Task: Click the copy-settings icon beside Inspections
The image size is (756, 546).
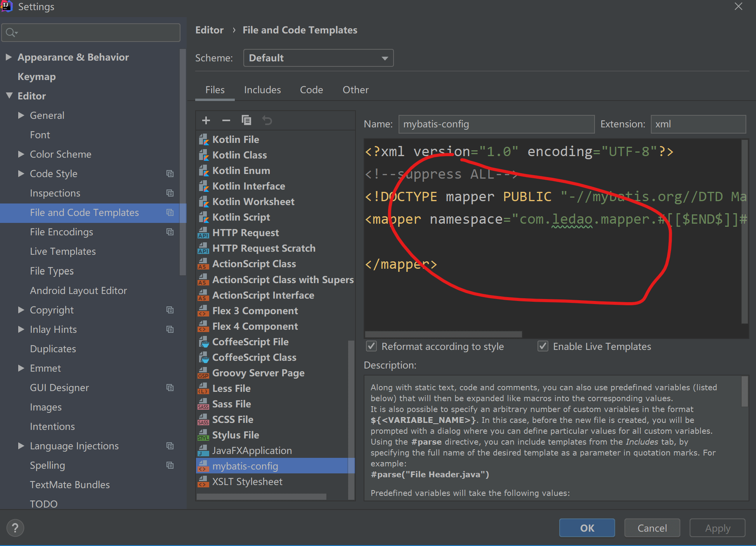Action: tap(170, 193)
